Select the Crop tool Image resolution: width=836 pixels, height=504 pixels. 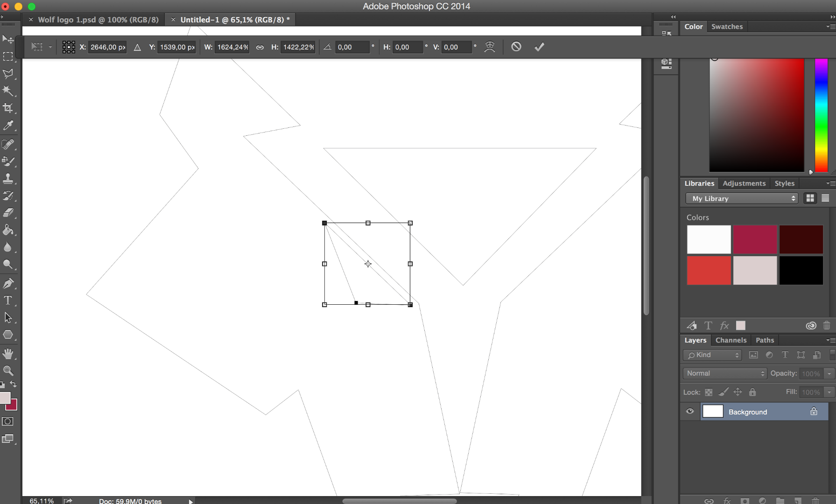(x=8, y=108)
